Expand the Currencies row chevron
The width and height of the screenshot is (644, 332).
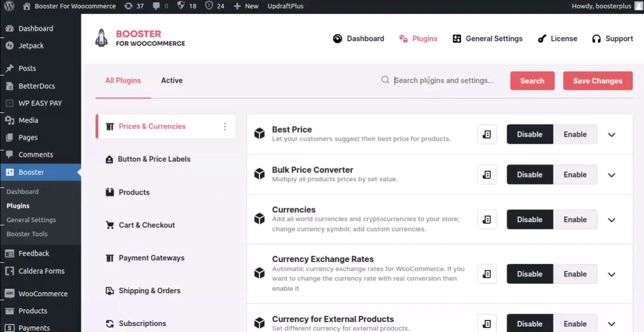(x=612, y=220)
